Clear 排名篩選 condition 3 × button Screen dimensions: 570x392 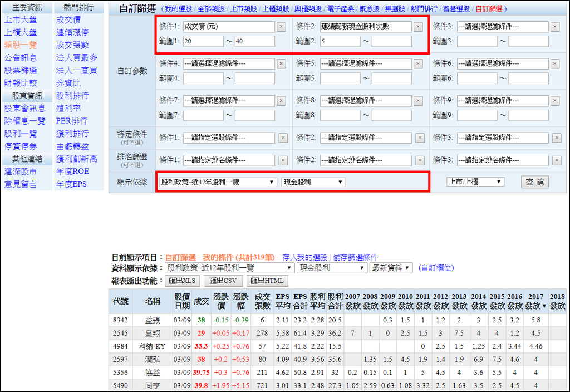point(557,160)
